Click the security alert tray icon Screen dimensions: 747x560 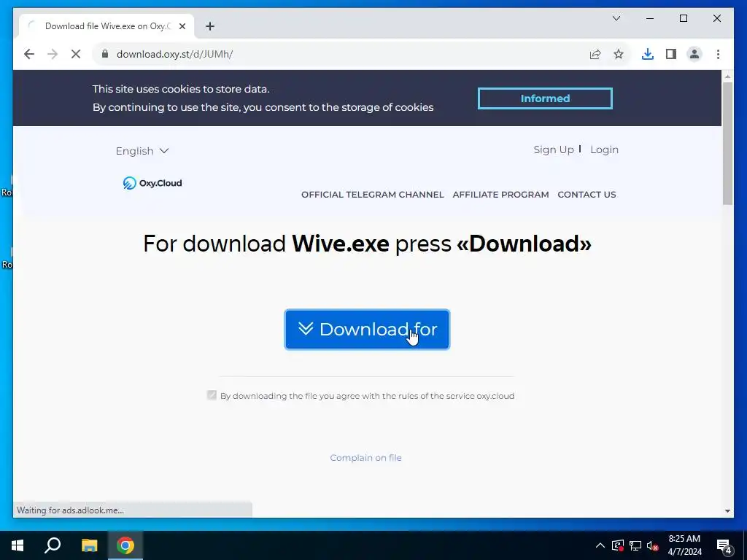pyautogui.click(x=618, y=545)
